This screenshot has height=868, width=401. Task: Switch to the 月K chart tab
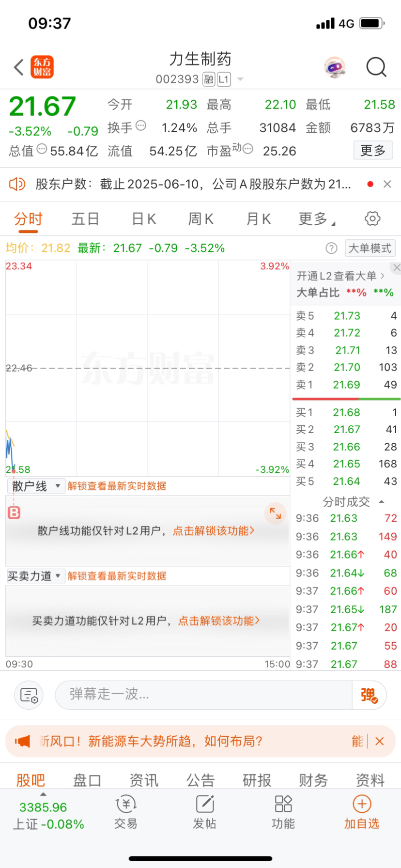click(x=259, y=219)
